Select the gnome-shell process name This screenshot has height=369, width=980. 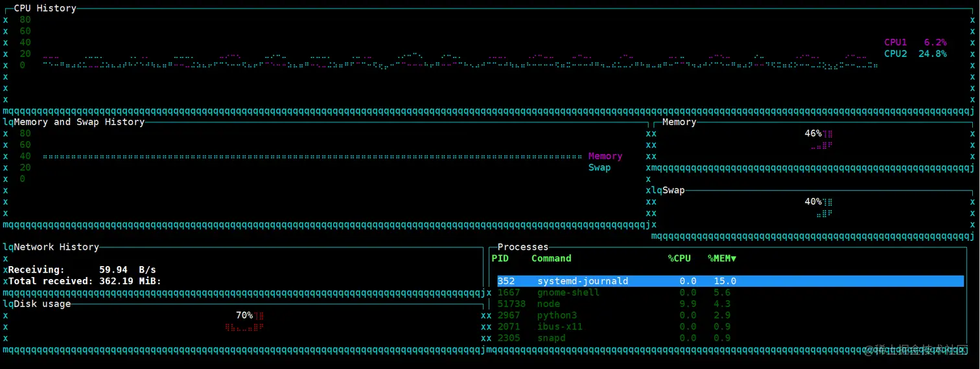(568, 293)
